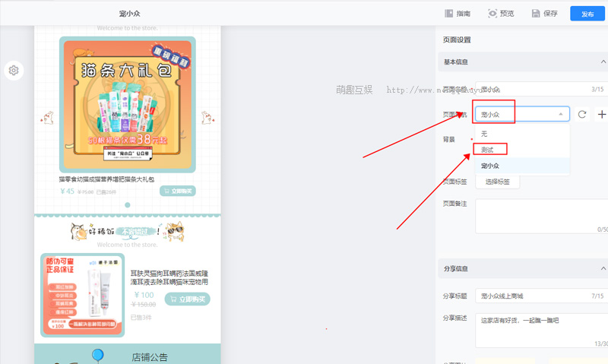Image resolution: width=608 pixels, height=364 pixels.
Task: Click the 耳肤灵 ear drops product thumbnail
Action: [83, 295]
